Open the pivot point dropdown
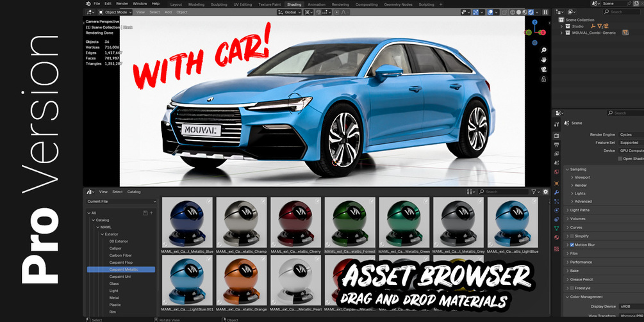This screenshot has height=322, width=644. [308, 12]
